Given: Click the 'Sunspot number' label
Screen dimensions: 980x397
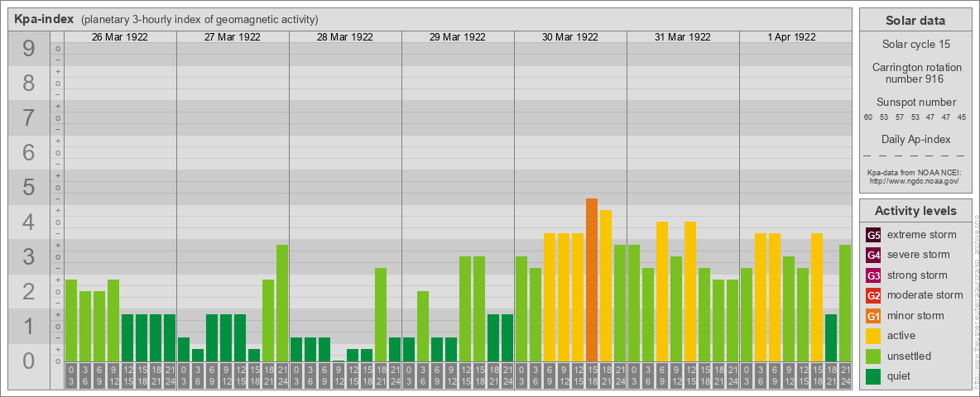Looking at the screenshot, I should coord(915,103).
